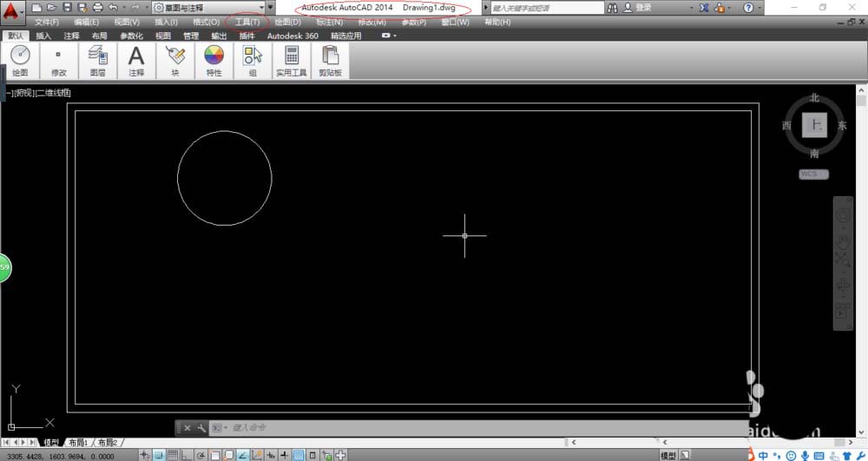Open the WCS coordinate system dropdown

(x=813, y=175)
